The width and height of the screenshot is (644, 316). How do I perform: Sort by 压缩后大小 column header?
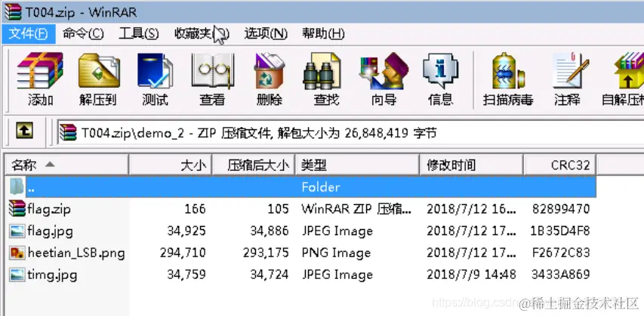[x=254, y=165]
